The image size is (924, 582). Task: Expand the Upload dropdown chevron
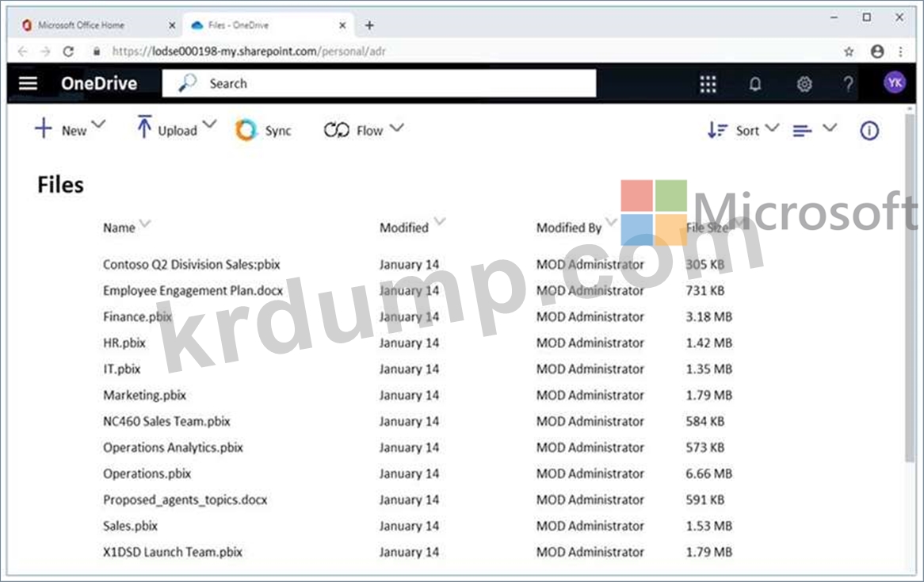pyautogui.click(x=209, y=124)
